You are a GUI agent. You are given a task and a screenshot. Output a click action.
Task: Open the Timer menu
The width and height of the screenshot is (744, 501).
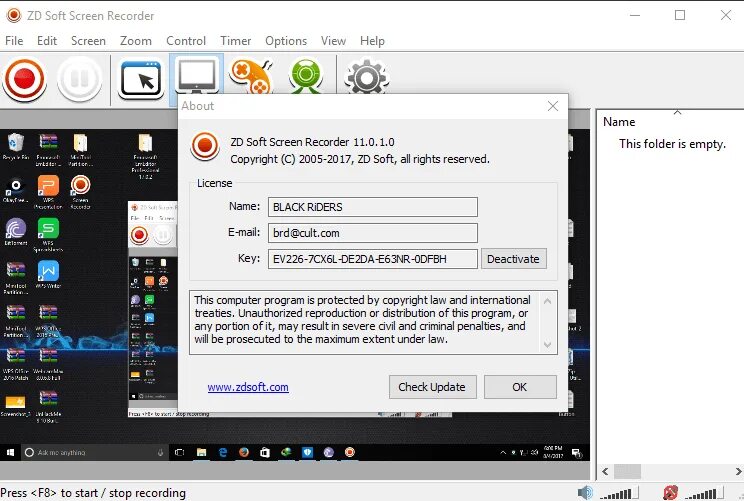(235, 41)
